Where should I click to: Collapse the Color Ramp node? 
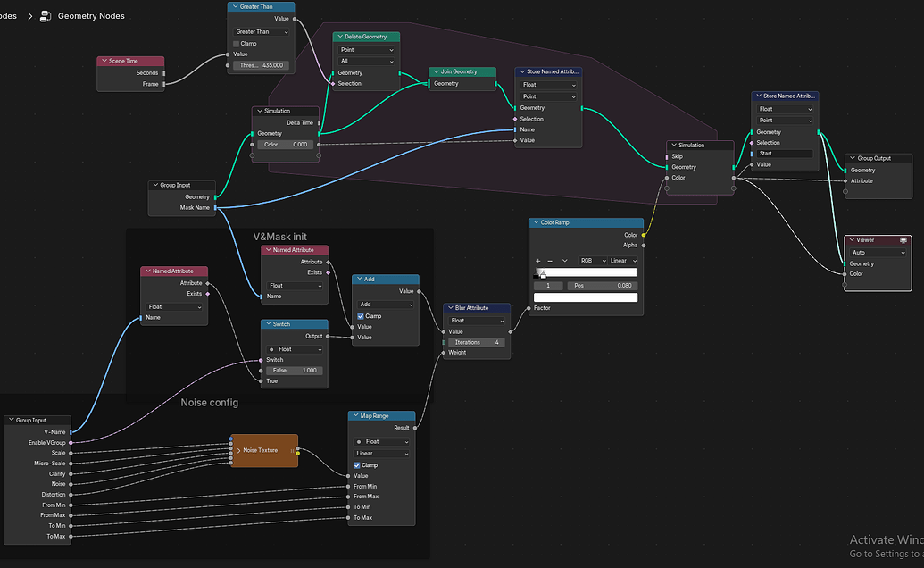[x=536, y=222]
